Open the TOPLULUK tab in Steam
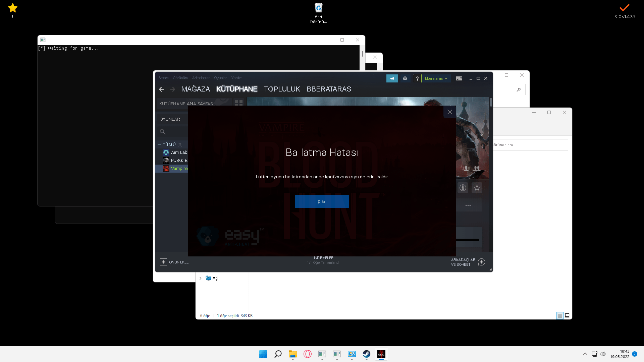The height and width of the screenshot is (362, 644). click(x=282, y=89)
